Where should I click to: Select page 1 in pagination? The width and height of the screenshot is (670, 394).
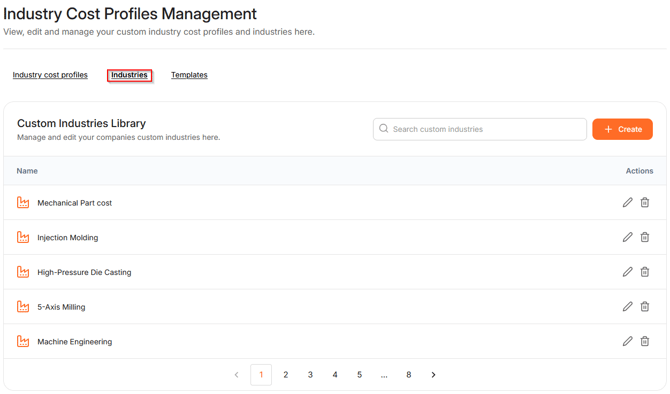coord(261,375)
